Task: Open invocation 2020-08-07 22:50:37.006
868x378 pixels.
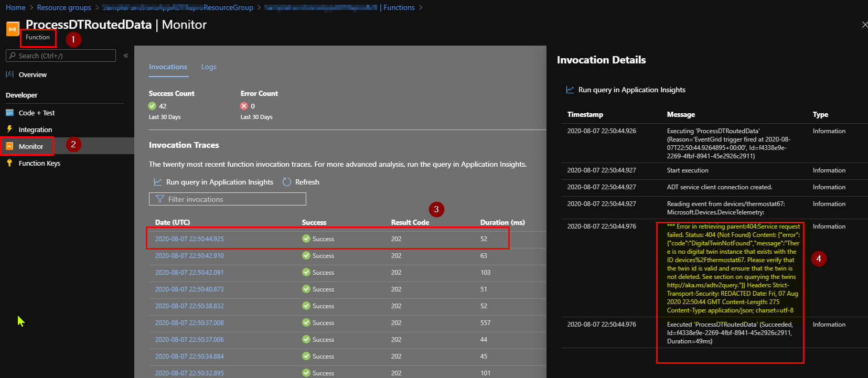Action: click(189, 339)
